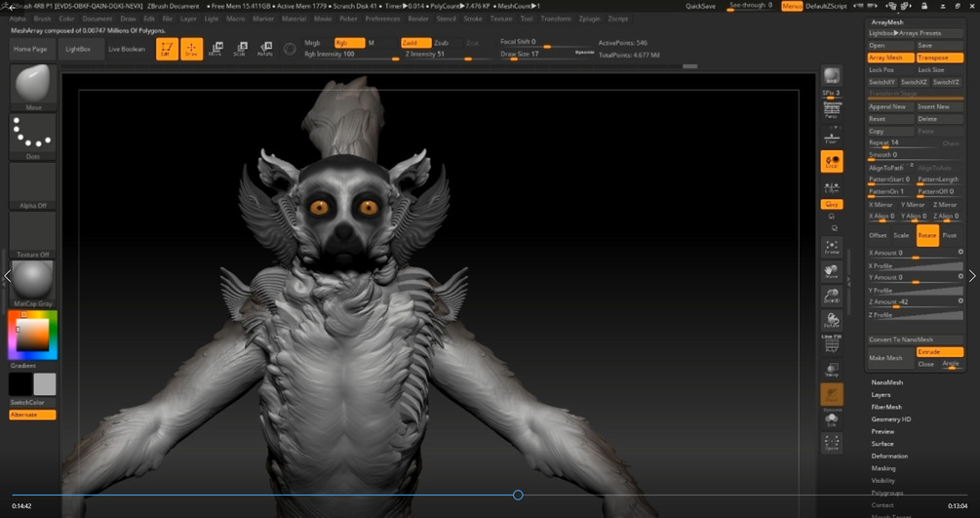
Task: Click the QuickSave button
Action: [700, 6]
